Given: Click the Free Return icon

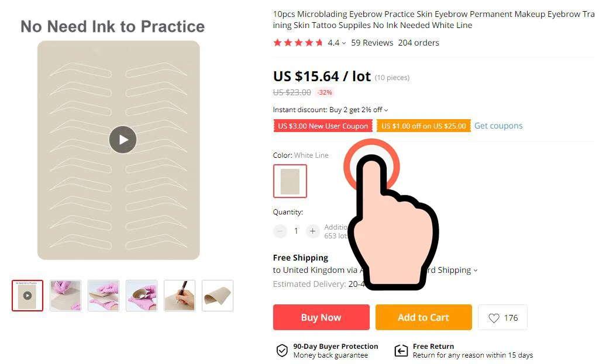Looking at the screenshot, I should click(x=401, y=351).
